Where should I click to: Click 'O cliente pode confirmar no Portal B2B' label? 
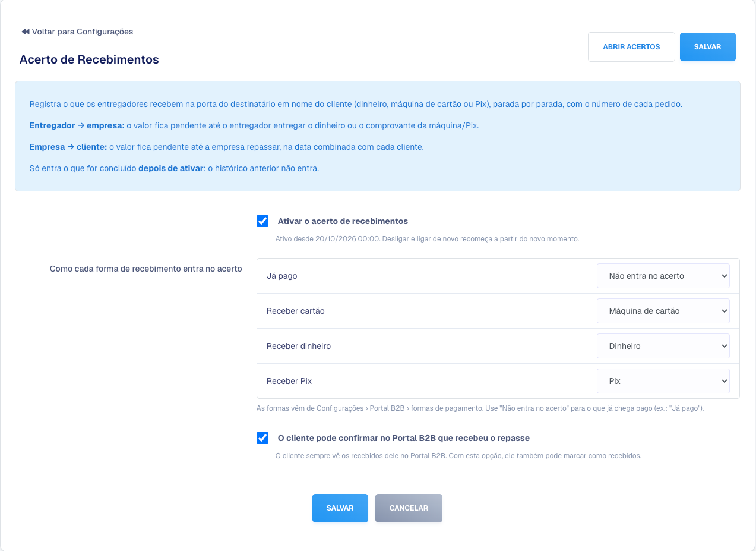click(x=404, y=438)
